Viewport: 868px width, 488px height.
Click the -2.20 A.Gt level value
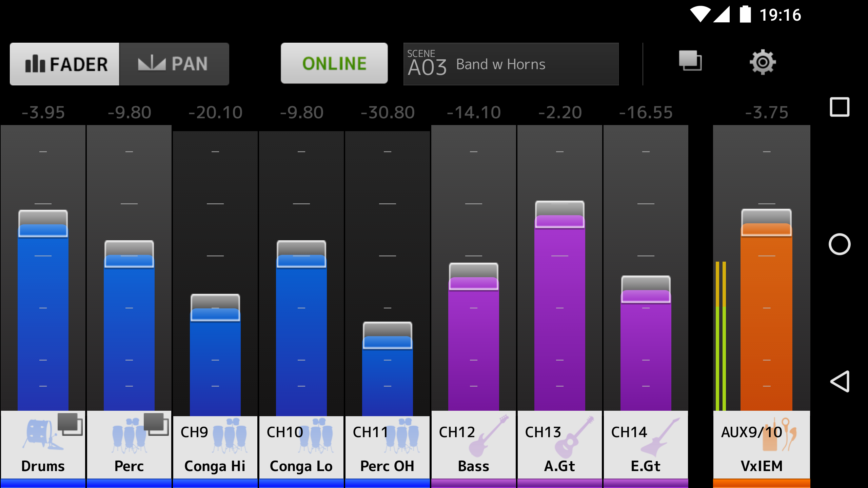click(x=560, y=113)
